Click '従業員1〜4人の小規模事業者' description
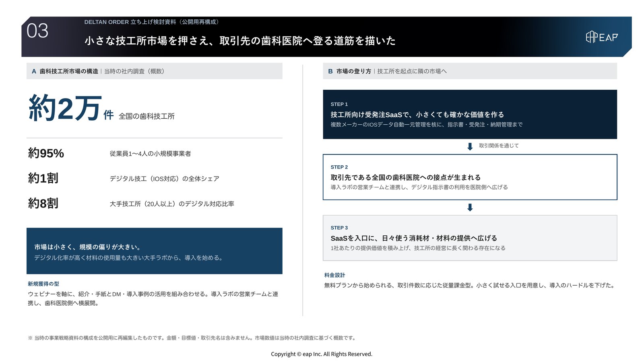This screenshot has width=644, height=362. pos(150,154)
